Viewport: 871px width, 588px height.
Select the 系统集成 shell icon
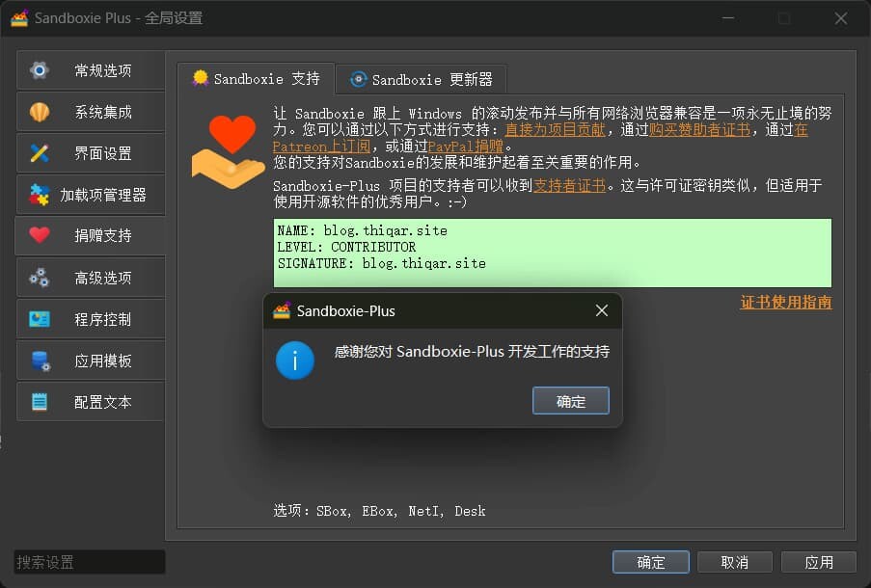point(40,112)
